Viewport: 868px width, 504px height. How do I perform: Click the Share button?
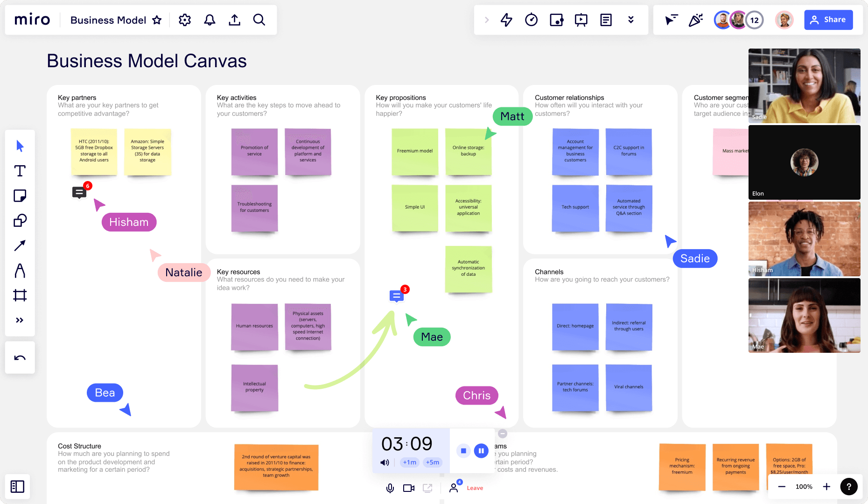[828, 20]
